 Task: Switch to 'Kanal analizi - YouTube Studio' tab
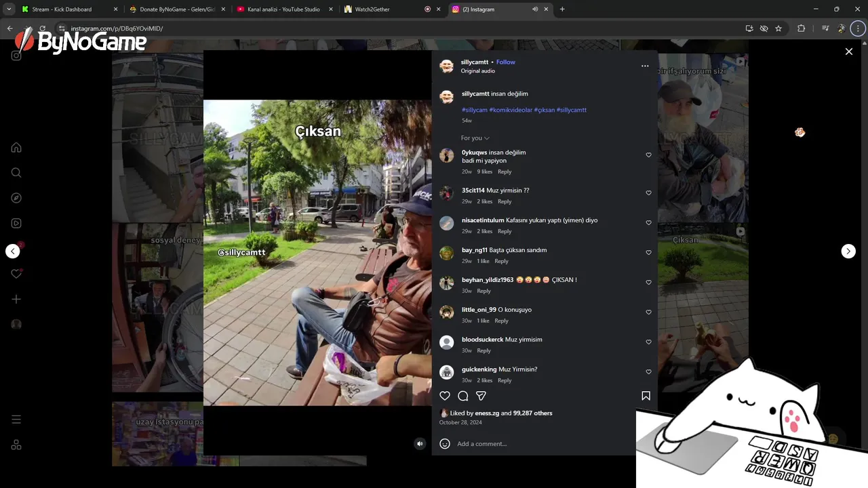coord(283,9)
